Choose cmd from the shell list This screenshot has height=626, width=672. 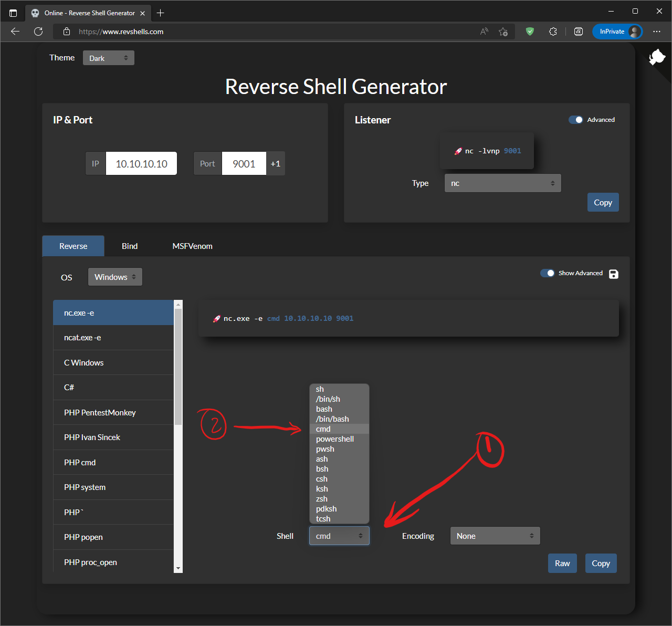[x=339, y=429]
